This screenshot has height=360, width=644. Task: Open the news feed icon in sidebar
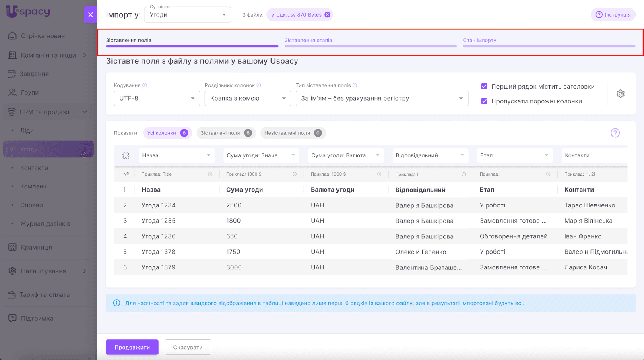(12, 36)
